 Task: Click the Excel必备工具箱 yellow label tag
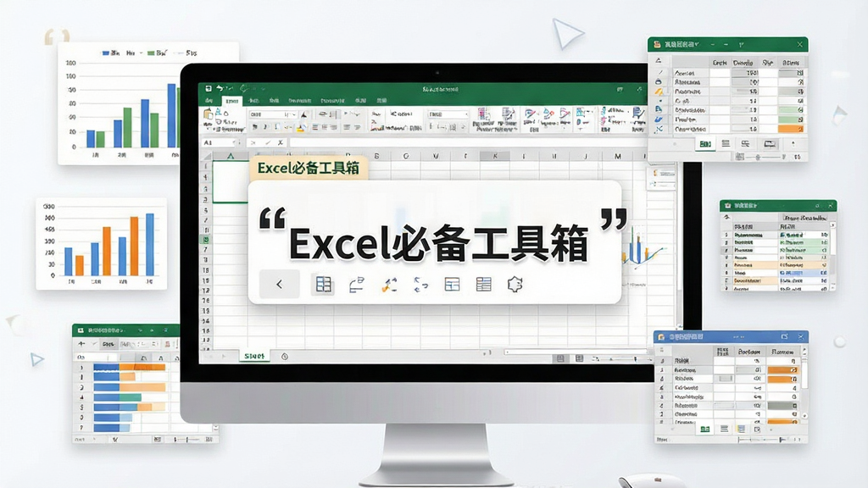(309, 168)
